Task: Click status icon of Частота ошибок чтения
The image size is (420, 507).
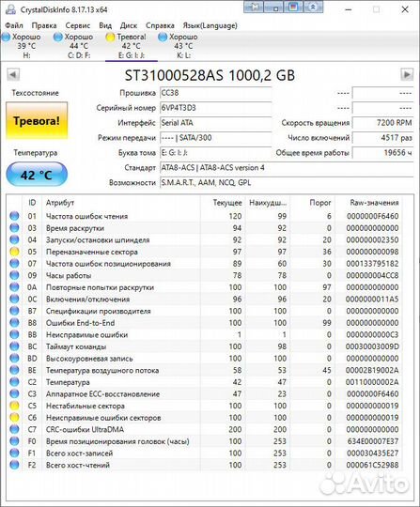Action: [14, 216]
